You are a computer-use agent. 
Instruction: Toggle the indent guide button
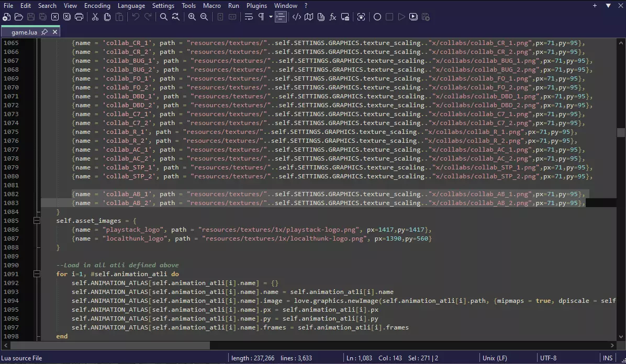(x=281, y=17)
